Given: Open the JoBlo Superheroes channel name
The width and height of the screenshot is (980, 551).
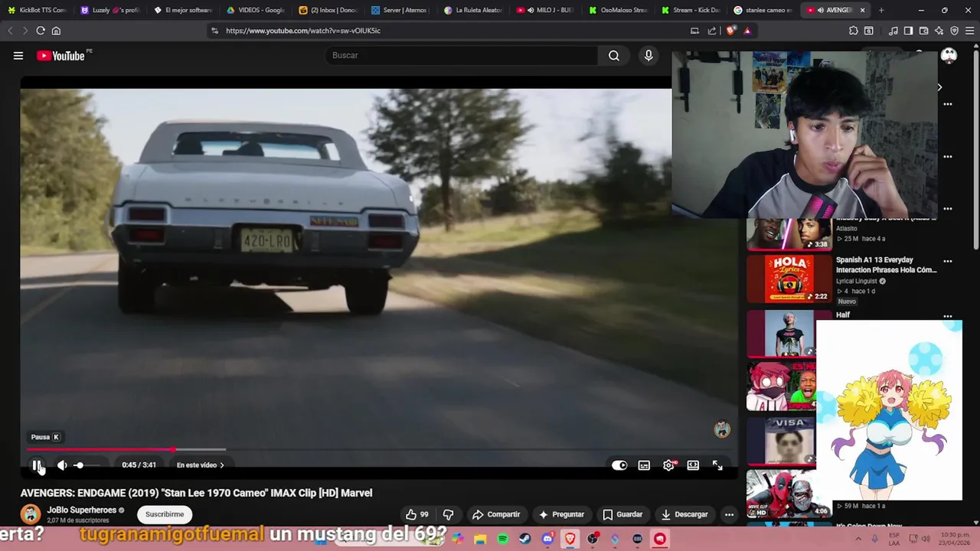Looking at the screenshot, I should click(81, 510).
